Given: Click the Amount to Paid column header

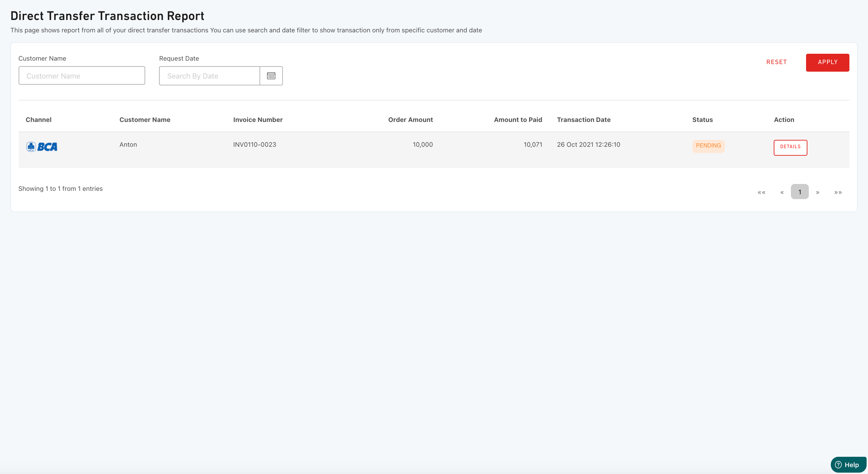Looking at the screenshot, I should point(518,120).
